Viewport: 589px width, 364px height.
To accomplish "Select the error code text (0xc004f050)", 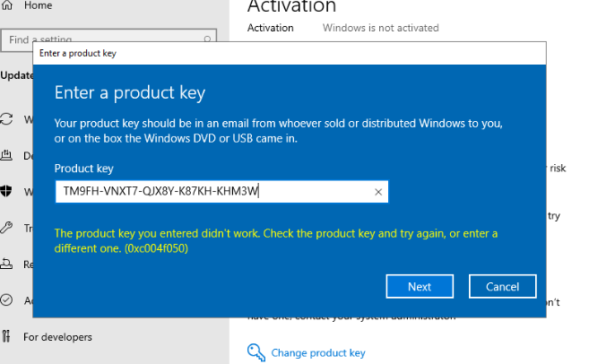I will [156, 248].
